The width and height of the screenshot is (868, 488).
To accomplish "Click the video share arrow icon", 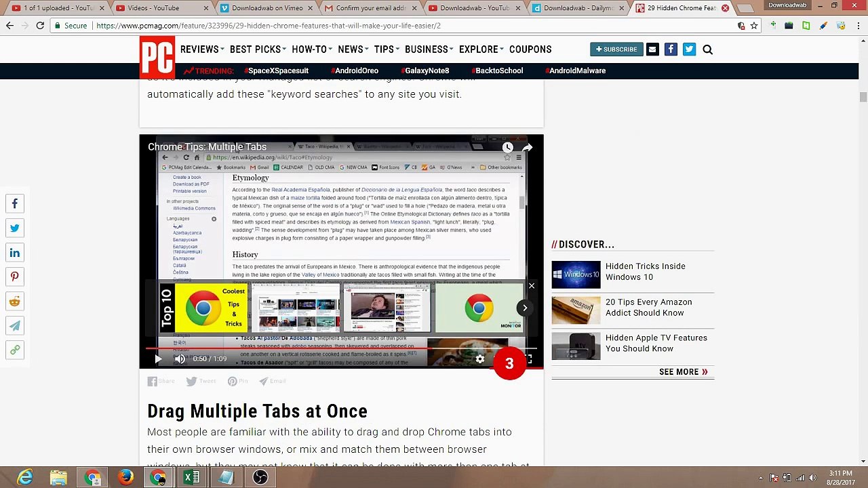I will point(528,147).
